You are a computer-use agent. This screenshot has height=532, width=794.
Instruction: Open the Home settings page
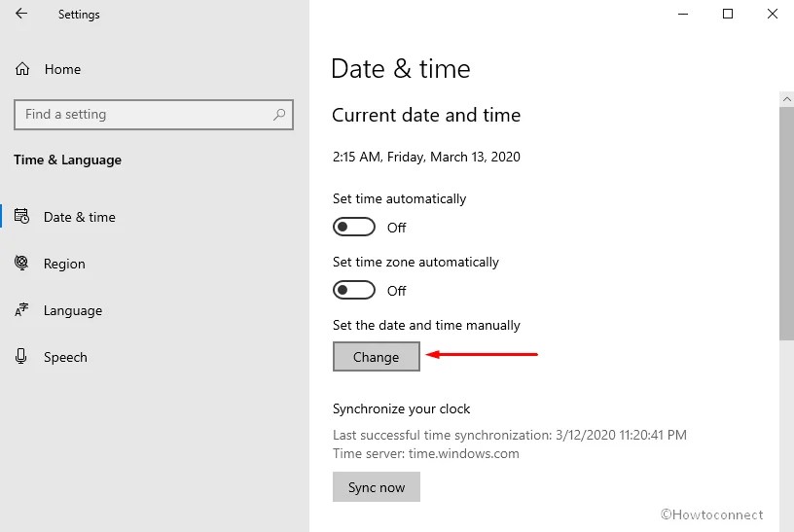coord(62,69)
